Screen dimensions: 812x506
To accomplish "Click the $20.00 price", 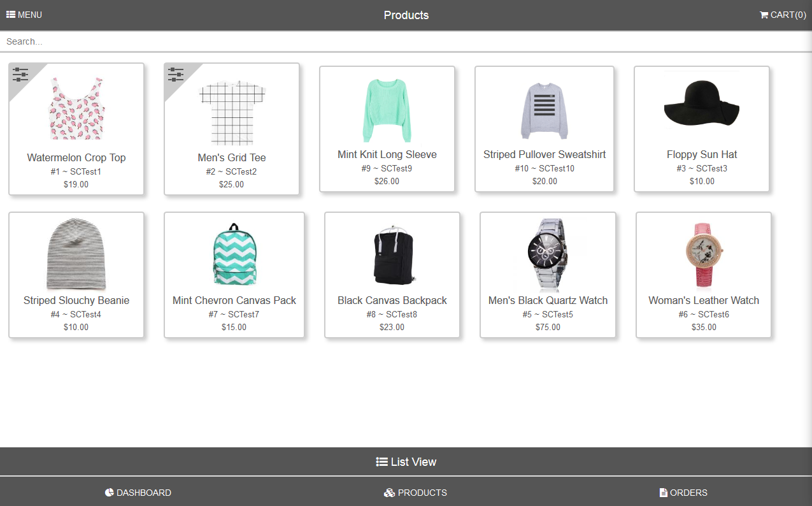I will [545, 181].
